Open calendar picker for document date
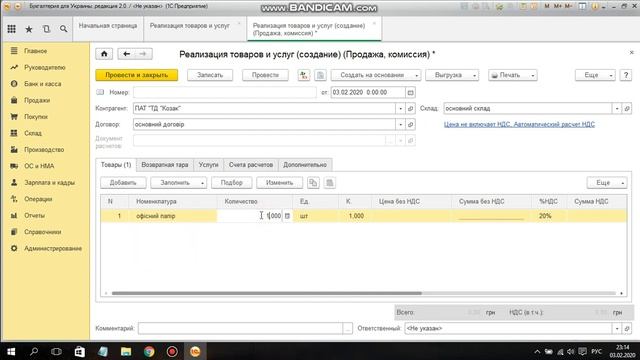The height and width of the screenshot is (360, 640). [411, 93]
